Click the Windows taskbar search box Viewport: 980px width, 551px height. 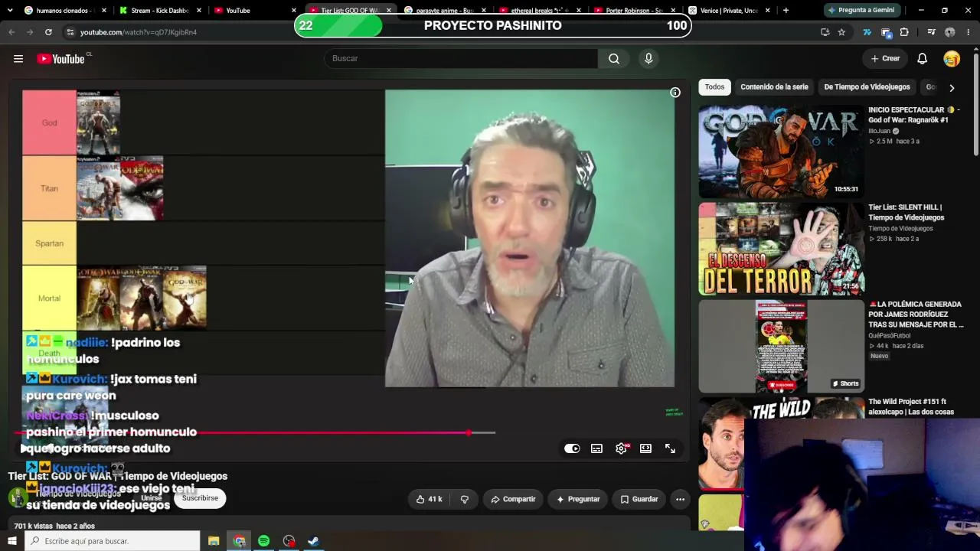(113, 541)
